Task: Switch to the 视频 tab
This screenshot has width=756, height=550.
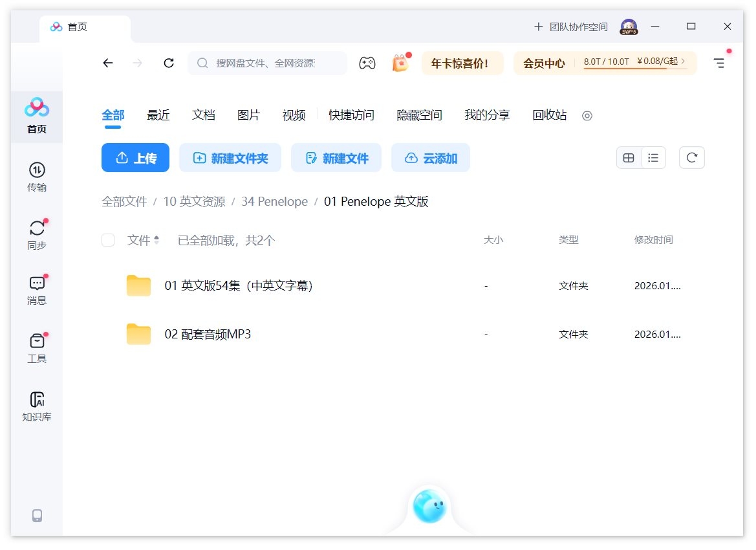Action: click(294, 115)
